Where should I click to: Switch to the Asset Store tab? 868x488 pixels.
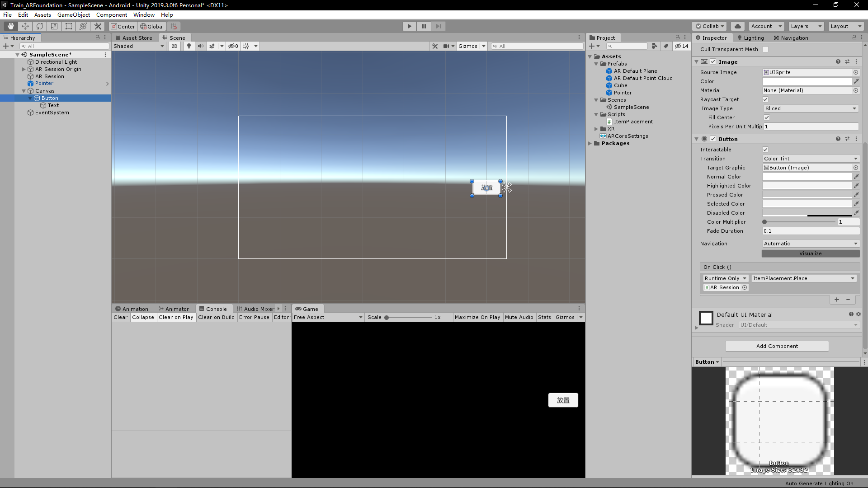tap(134, 38)
